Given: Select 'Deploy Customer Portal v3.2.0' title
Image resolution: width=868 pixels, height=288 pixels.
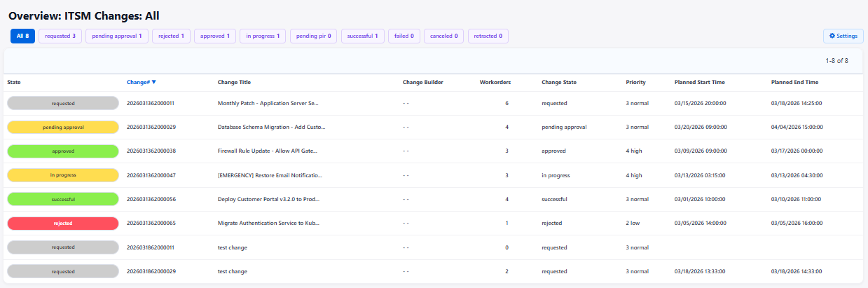Looking at the screenshot, I should tap(269, 199).
